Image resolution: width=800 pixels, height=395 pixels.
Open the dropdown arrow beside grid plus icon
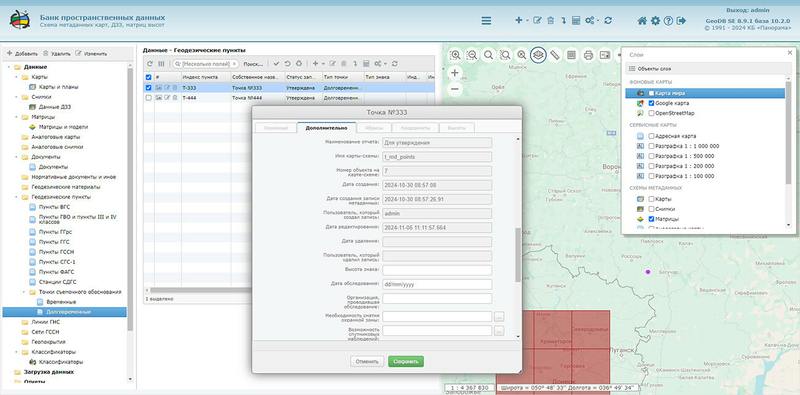click(323, 64)
